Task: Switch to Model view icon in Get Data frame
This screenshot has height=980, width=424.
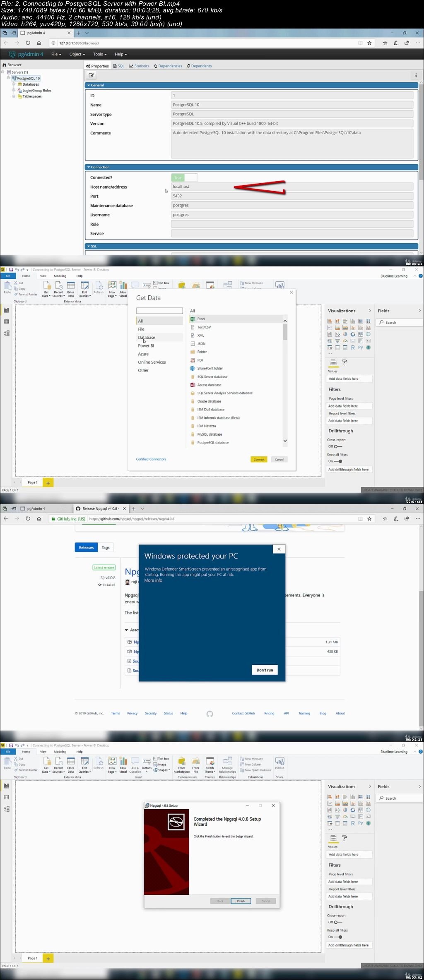Action: 6,333
